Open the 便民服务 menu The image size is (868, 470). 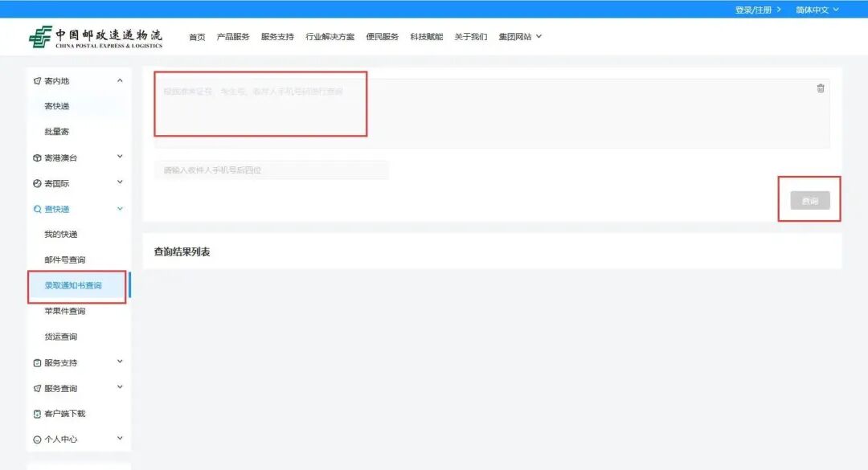pyautogui.click(x=382, y=36)
